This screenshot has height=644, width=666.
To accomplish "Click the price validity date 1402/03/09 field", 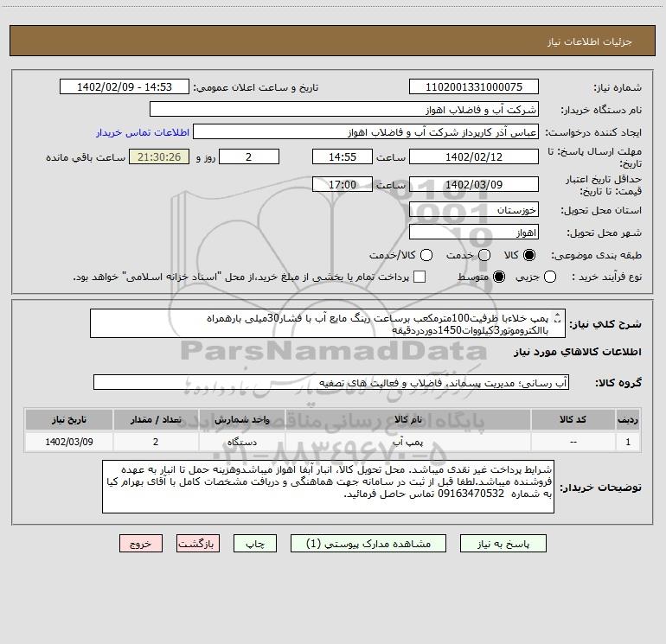I will pyautogui.click(x=474, y=185).
